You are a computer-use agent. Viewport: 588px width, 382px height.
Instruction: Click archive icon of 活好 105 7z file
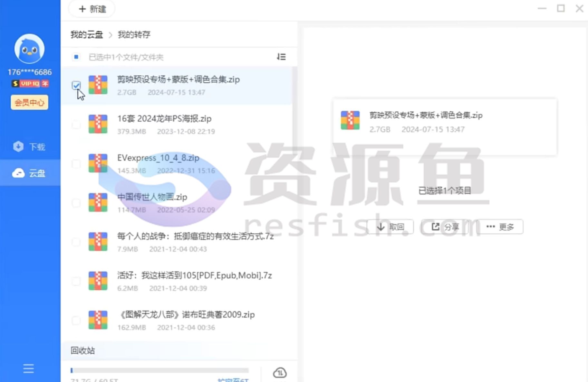(x=98, y=281)
